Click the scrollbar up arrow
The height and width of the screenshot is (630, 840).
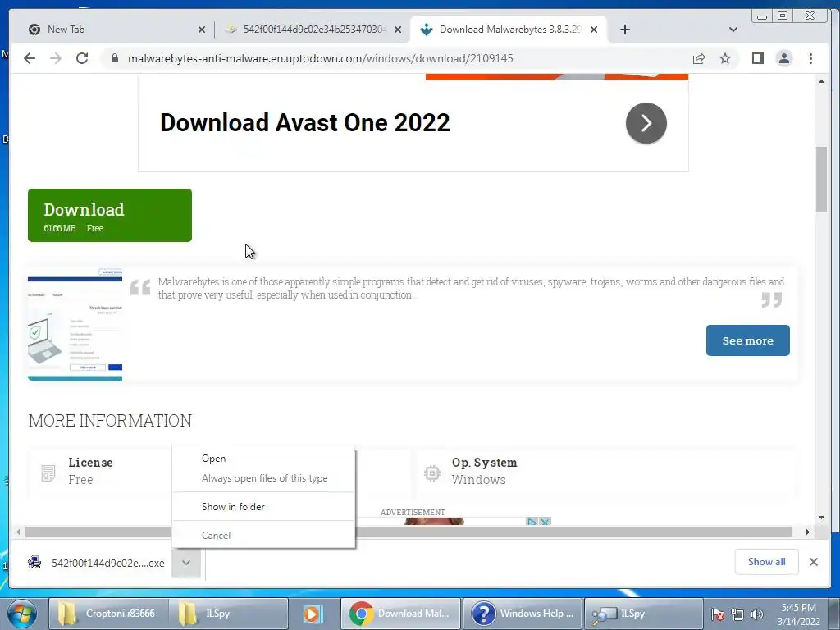click(821, 81)
